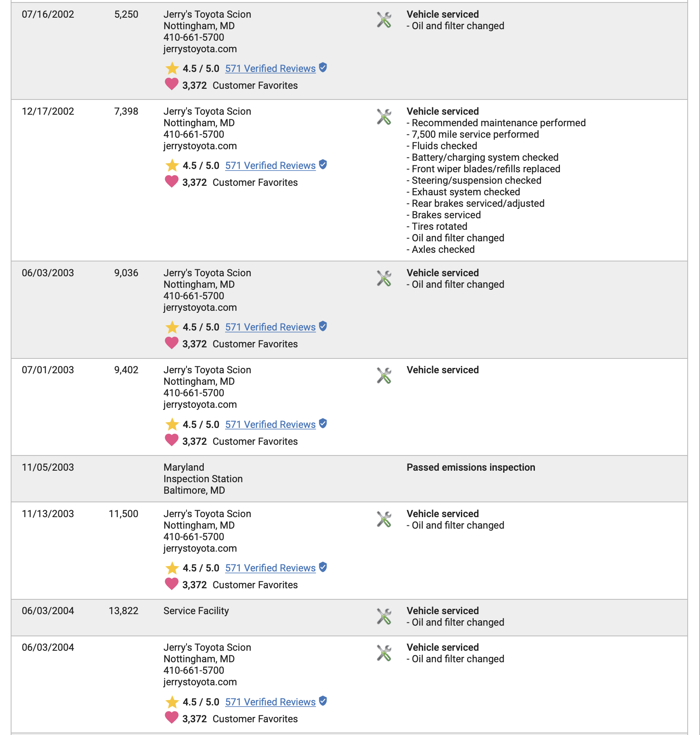Click the verified shield badge in 11/13/2003 entry
The width and height of the screenshot is (700, 735).
323,567
